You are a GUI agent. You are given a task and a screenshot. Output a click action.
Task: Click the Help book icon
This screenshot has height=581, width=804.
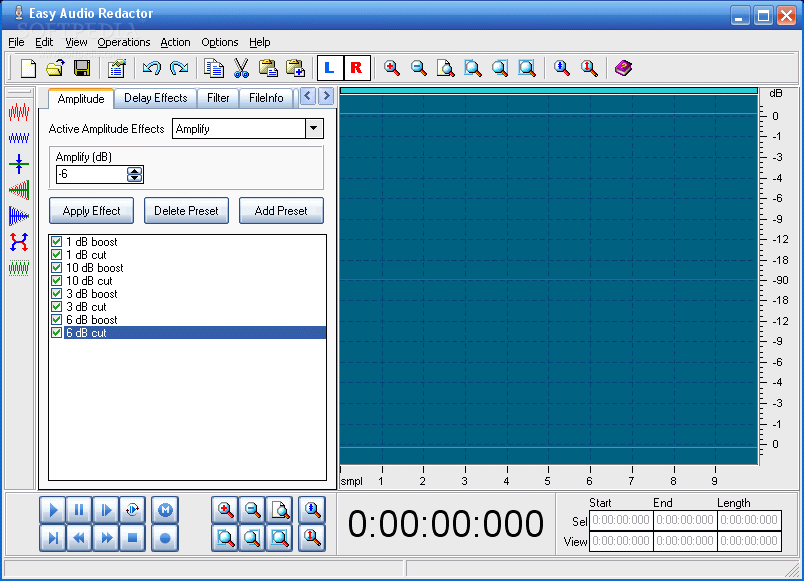(x=623, y=68)
